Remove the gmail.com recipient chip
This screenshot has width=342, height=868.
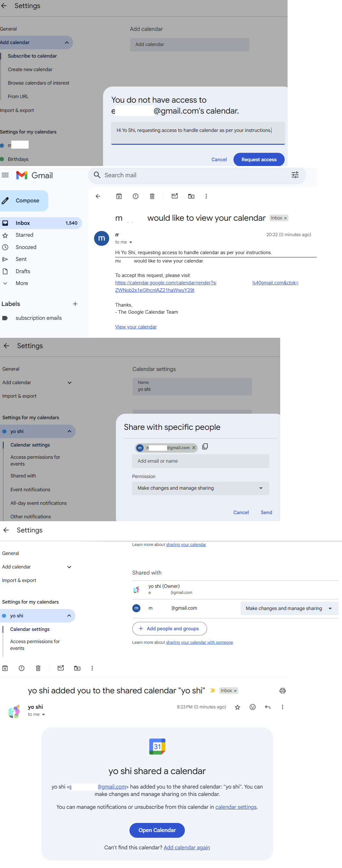coord(194,448)
